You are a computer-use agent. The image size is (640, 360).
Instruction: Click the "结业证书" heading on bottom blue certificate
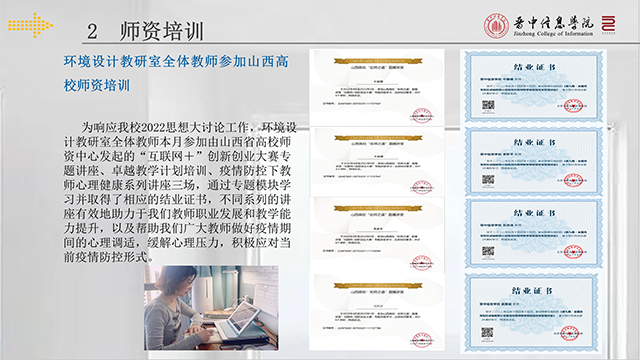532,291
